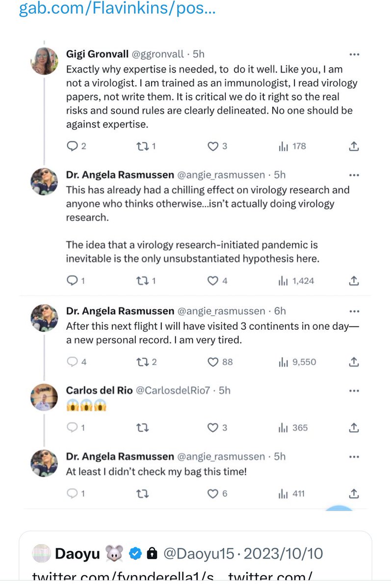Open Carlos del Rio's profile picture
Screen dimensions: 391x588
[x=45, y=397]
